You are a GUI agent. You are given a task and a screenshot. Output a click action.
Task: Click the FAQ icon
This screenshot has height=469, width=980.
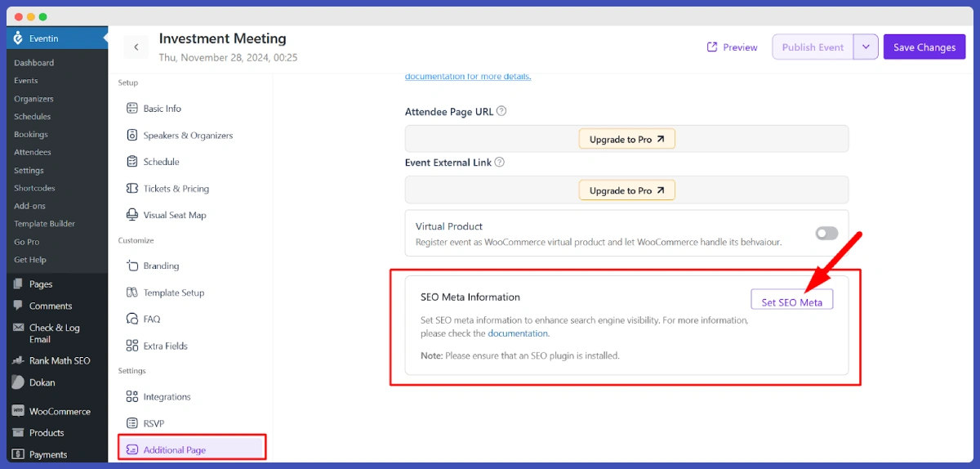click(x=131, y=319)
